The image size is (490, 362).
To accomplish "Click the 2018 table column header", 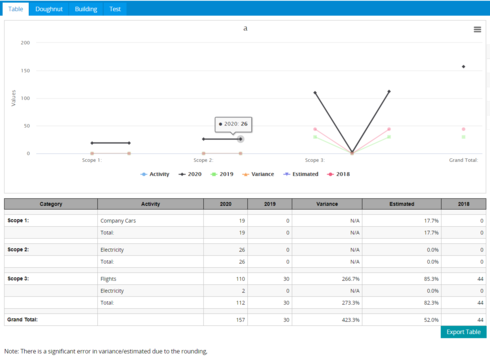I will [464, 204].
